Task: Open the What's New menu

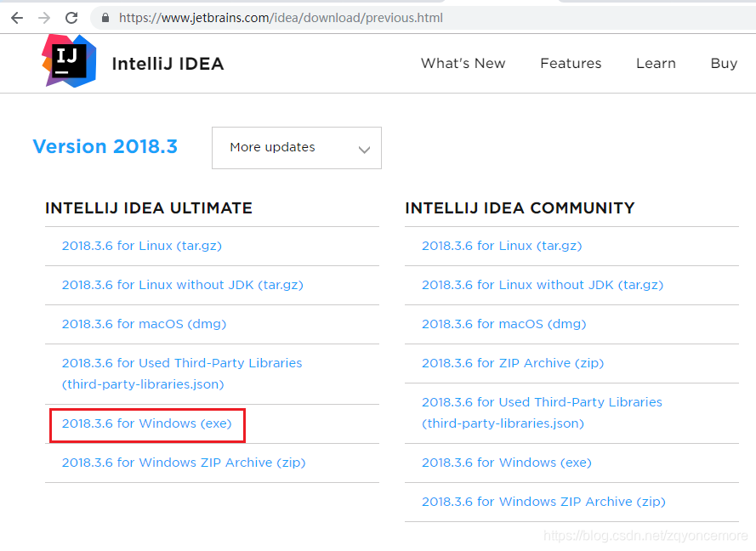Action: [463, 63]
